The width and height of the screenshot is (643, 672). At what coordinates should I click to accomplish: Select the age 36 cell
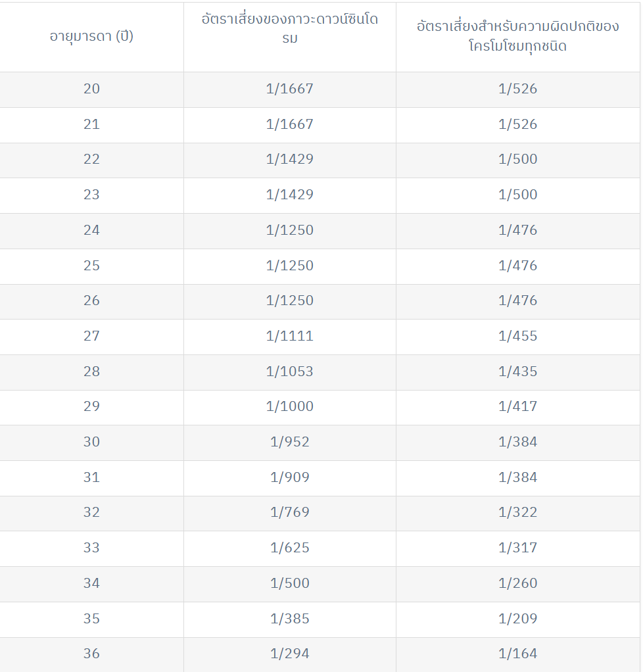pyautogui.click(x=91, y=654)
